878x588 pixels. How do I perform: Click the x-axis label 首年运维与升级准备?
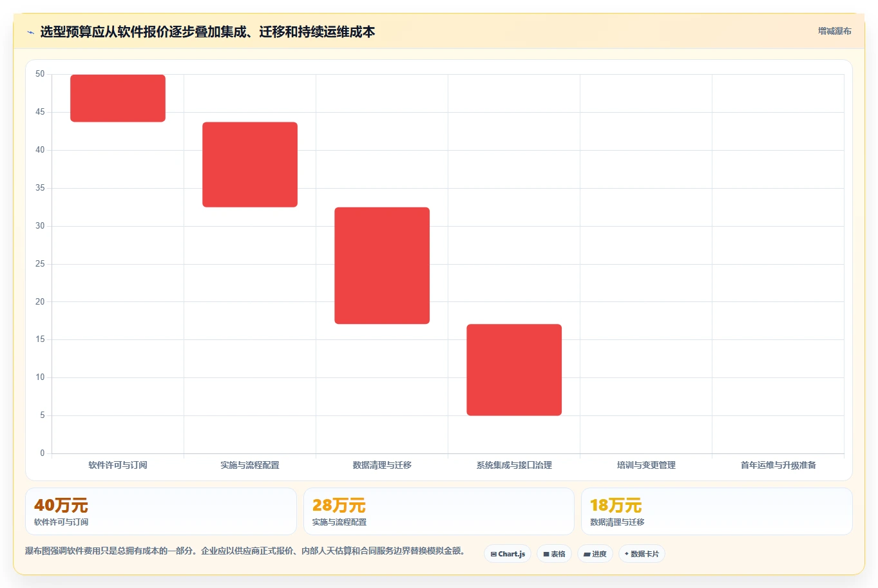(x=778, y=465)
